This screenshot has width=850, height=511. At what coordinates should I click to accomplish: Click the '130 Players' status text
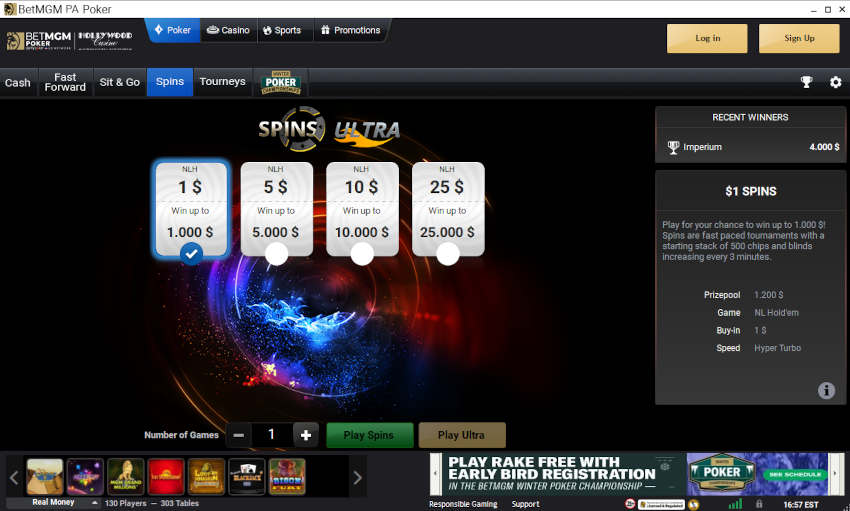(126, 503)
